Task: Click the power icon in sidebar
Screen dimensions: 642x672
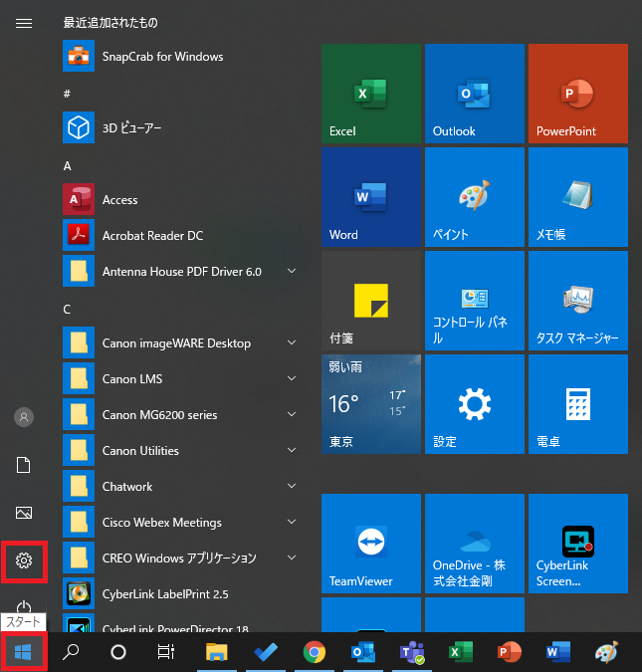Action: (x=24, y=606)
